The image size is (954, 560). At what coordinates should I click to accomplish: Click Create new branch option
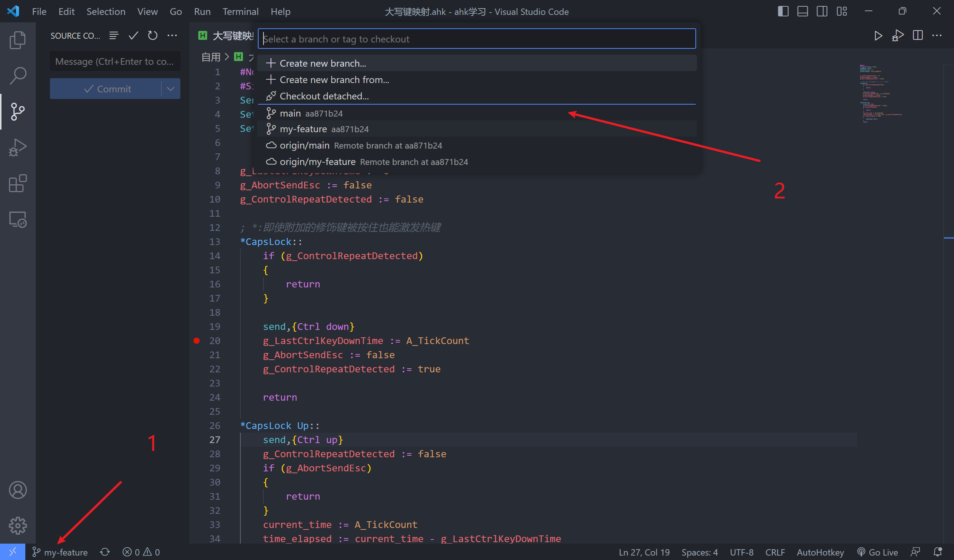click(x=323, y=63)
